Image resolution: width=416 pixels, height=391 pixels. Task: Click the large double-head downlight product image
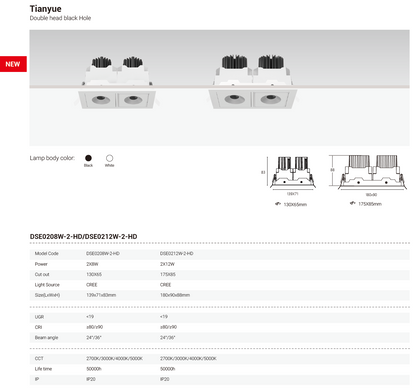click(253, 82)
